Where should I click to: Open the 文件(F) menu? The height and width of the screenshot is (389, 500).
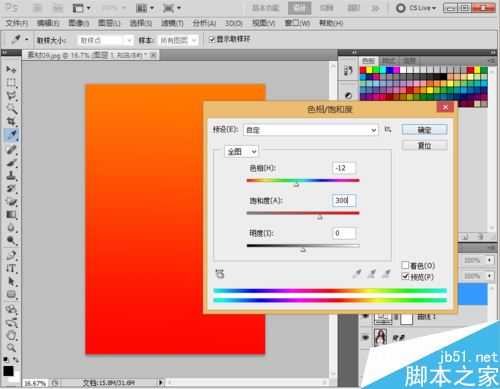17,23
